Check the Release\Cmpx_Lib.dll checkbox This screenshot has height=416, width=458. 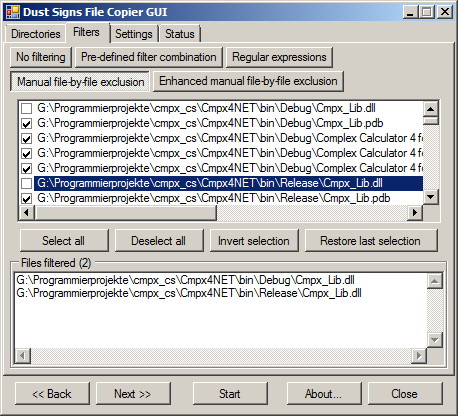26,183
